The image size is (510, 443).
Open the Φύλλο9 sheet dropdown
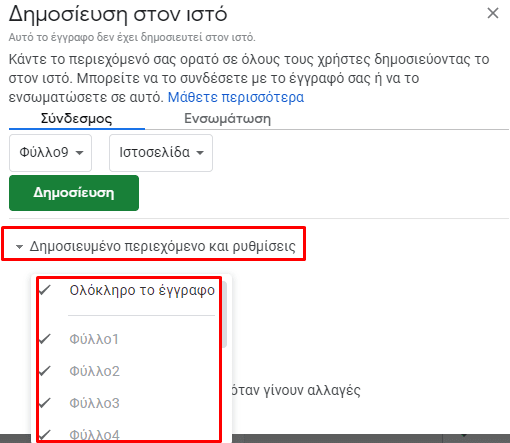pyautogui.click(x=50, y=153)
